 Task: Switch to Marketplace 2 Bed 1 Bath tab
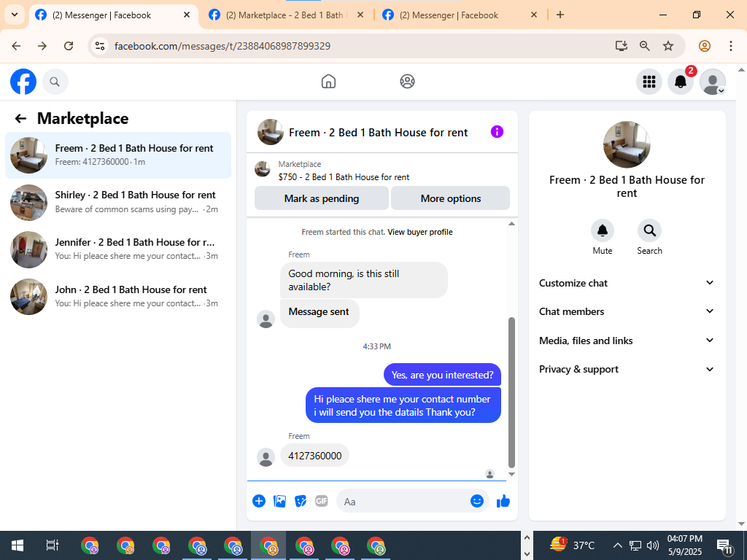point(286,15)
